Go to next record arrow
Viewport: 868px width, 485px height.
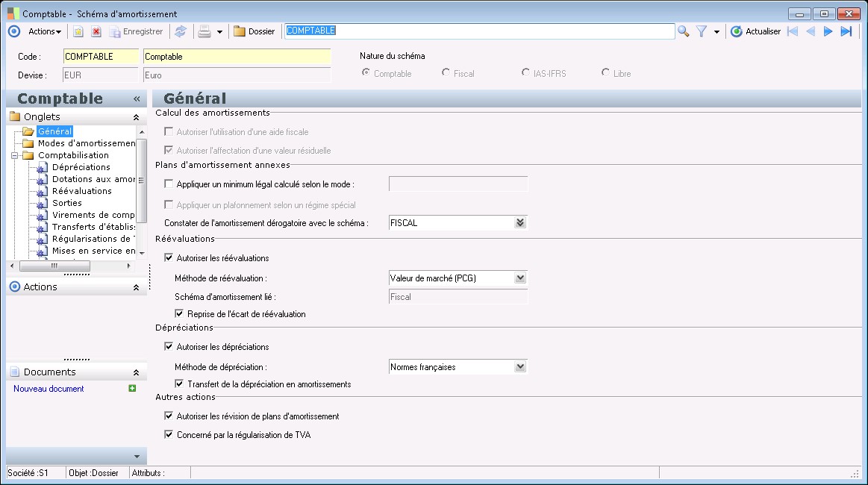coord(828,31)
